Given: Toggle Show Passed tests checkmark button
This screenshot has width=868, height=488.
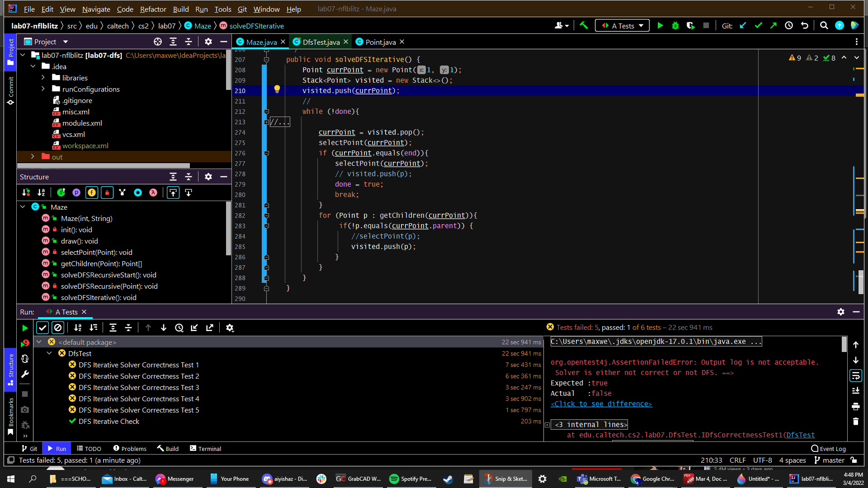Looking at the screenshot, I should (42, 328).
